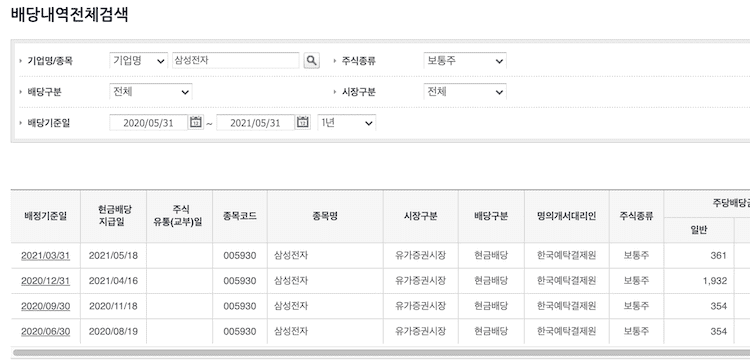Click the 명의개서대리인 column header
Image resolution: width=750 pixels, height=360 pixels.
(567, 216)
